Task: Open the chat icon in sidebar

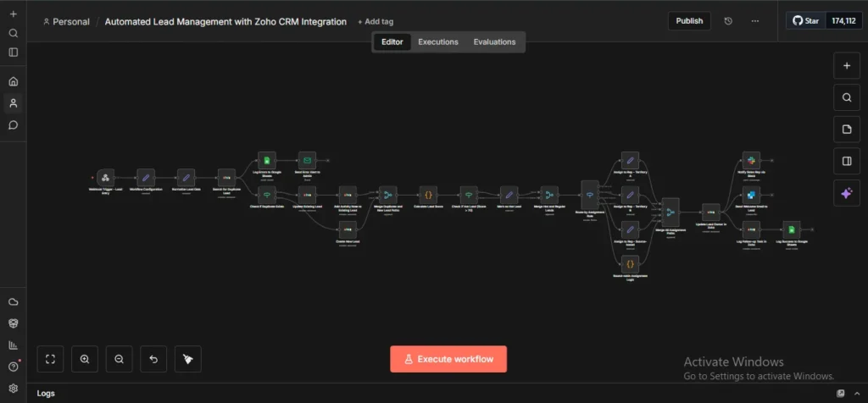Action: pos(14,125)
